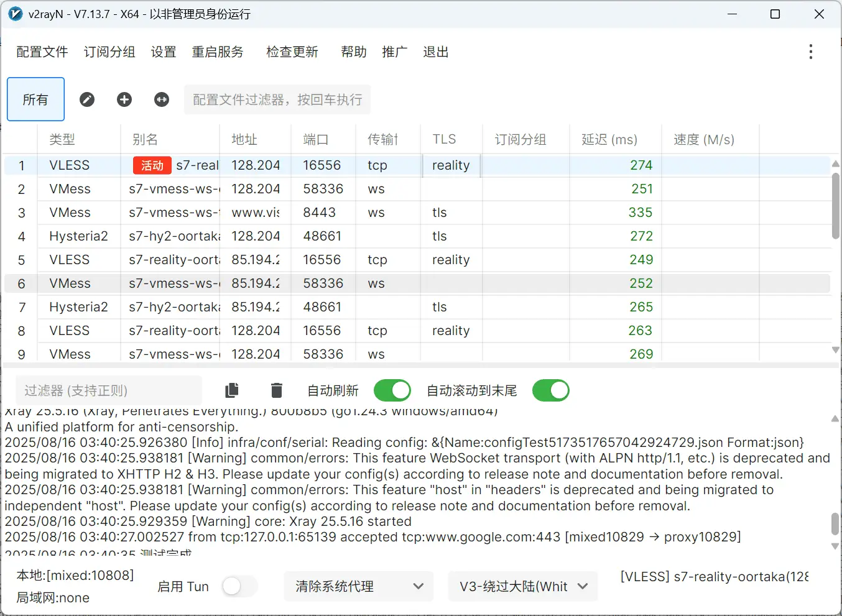
Task: Click the server list vertical scrollbar thumb
Action: point(835,206)
